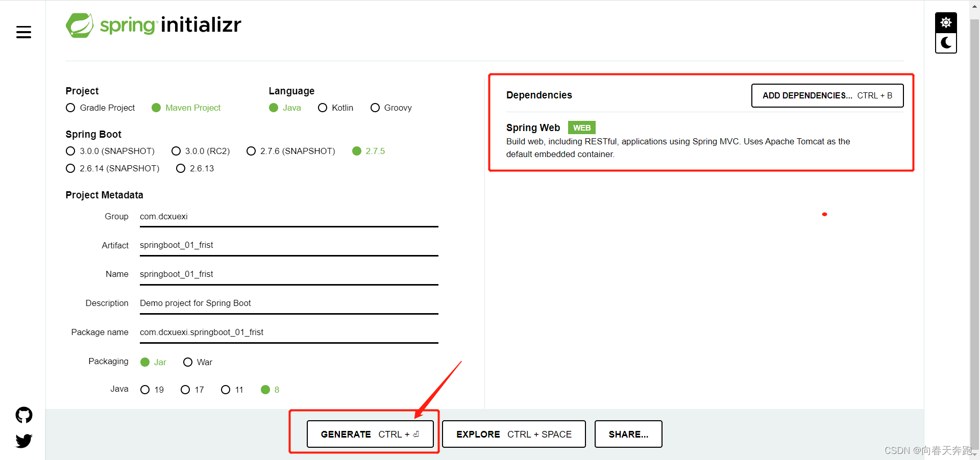Open the hamburger menu icon
This screenshot has height=460, width=980.
[23, 32]
